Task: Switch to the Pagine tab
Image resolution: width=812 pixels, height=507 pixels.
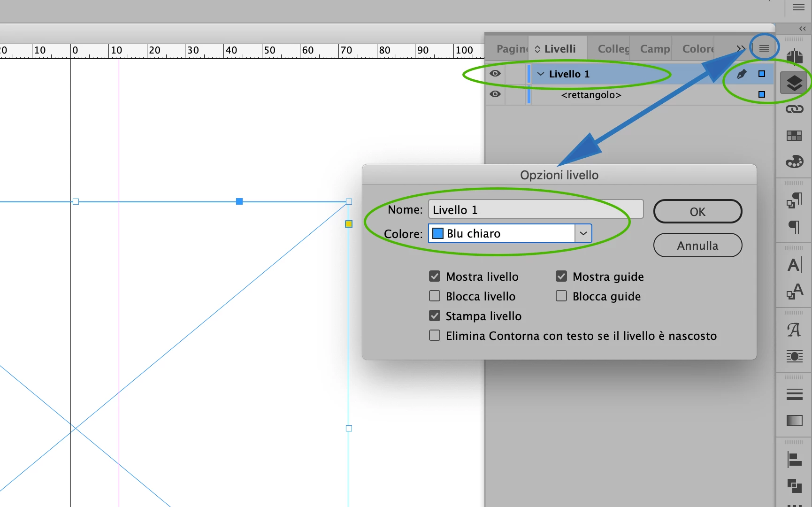Action: 512,49
